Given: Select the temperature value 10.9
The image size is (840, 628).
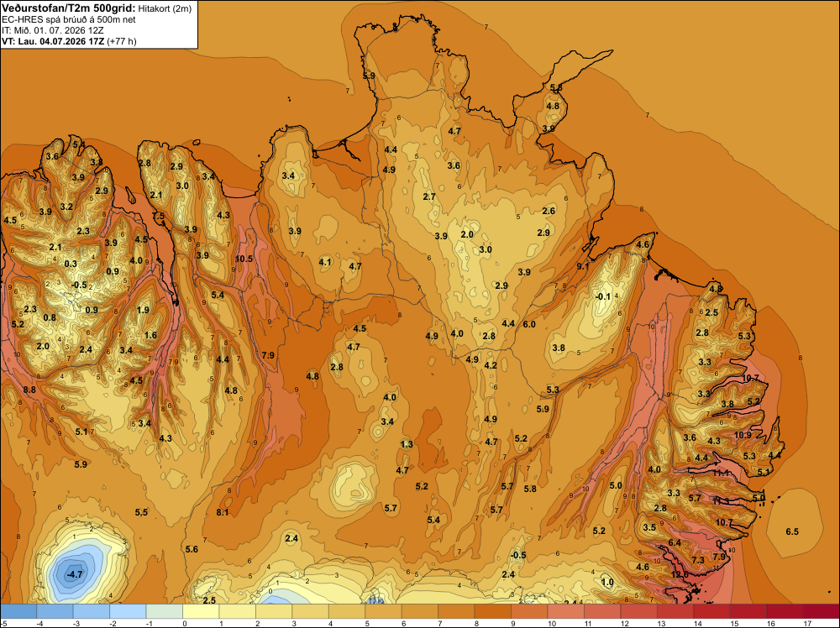Looking at the screenshot, I should [x=743, y=435].
